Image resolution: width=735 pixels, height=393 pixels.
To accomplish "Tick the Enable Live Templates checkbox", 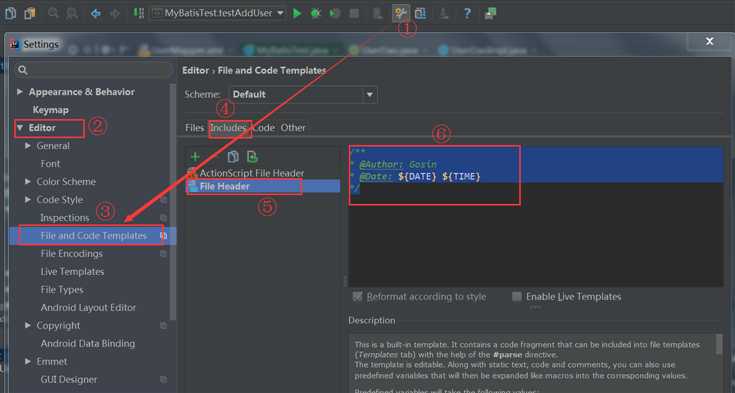I will pyautogui.click(x=517, y=296).
